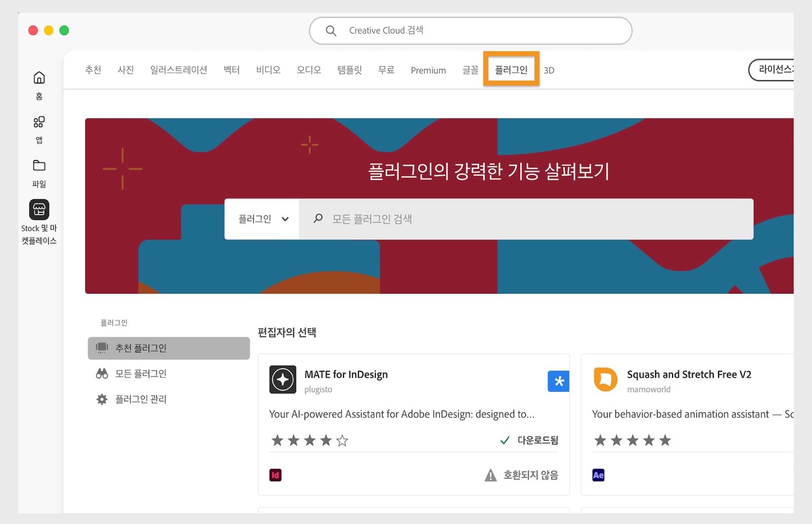The image size is (812, 524).
Task: Open the Squash and Stretch Free V2 title
Action: [689, 374]
